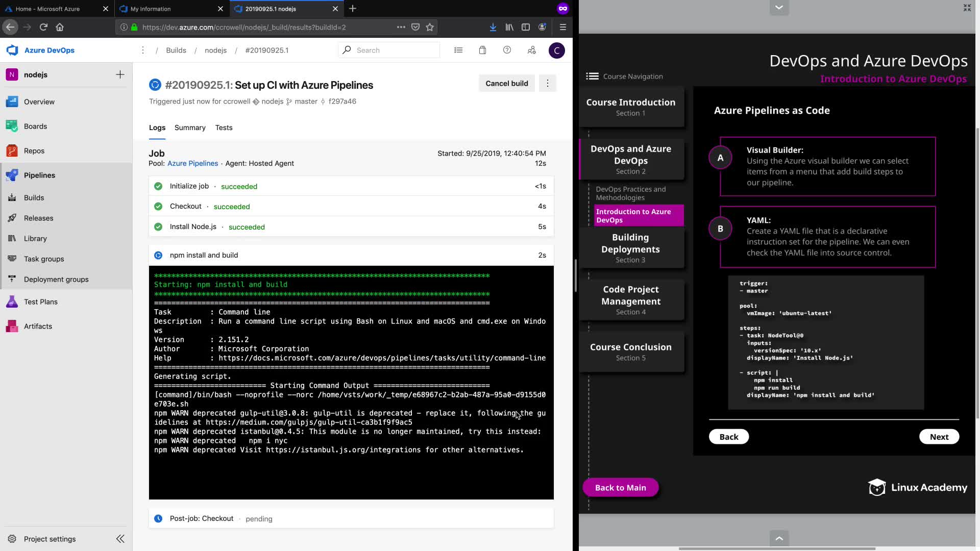Click the Firefox downloads arrow icon
Screen dimensions: 980x551
tap(493, 27)
